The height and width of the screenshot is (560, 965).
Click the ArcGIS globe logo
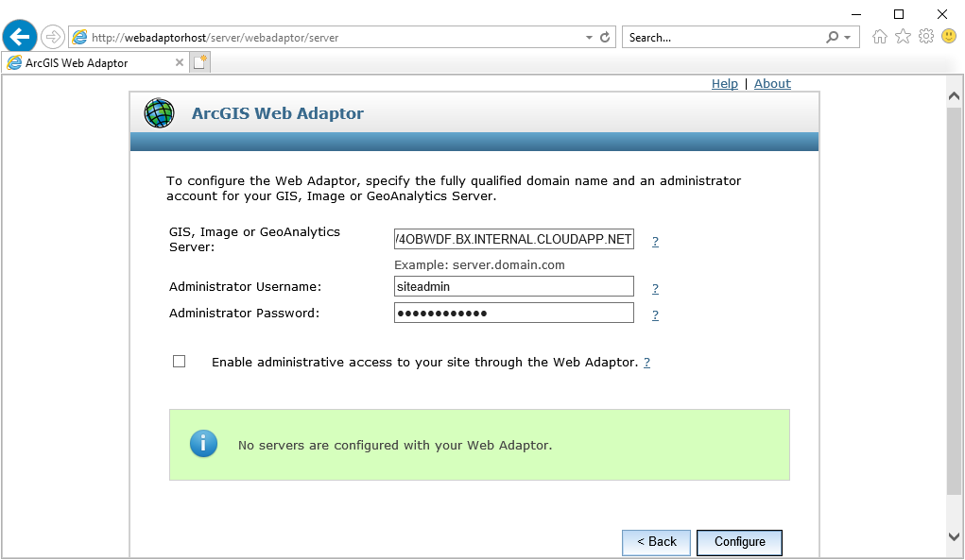(160, 113)
